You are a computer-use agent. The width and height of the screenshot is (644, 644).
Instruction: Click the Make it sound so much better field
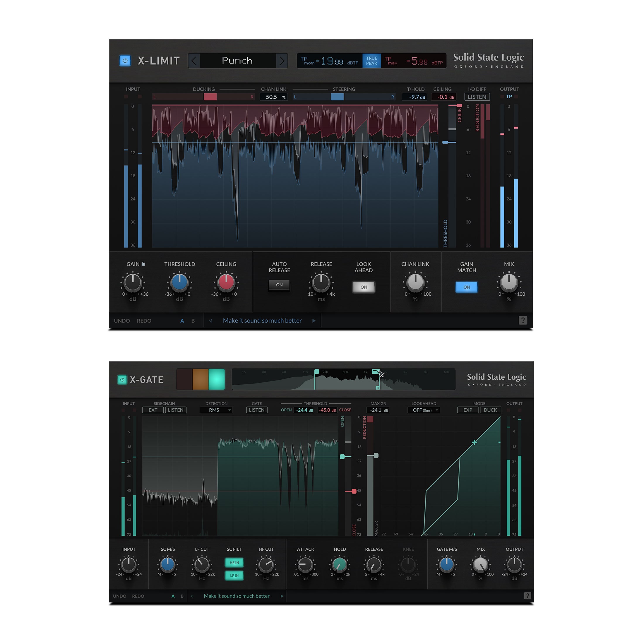[262, 321]
